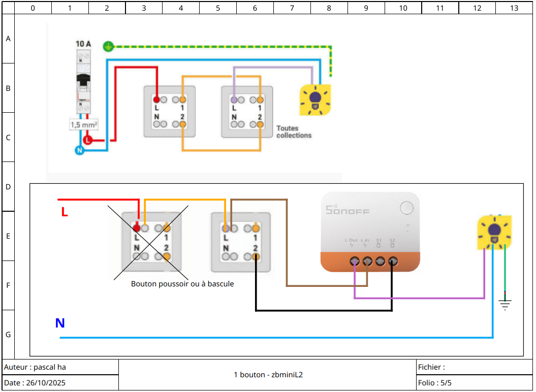This screenshot has width=536, height=392.
Task: Select the 'Bouton poussoir ou à bascule' text
Action: (182, 284)
